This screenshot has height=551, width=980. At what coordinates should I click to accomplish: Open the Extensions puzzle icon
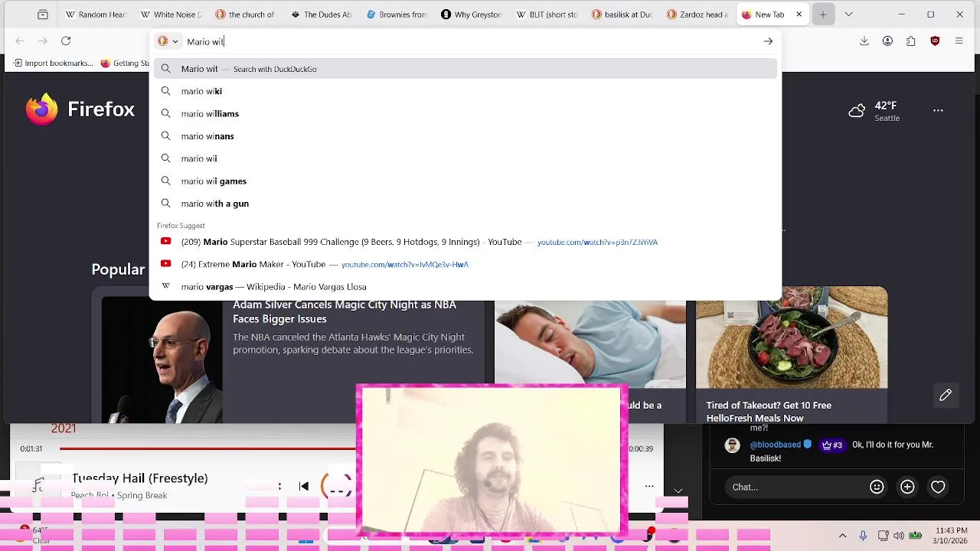tap(911, 41)
